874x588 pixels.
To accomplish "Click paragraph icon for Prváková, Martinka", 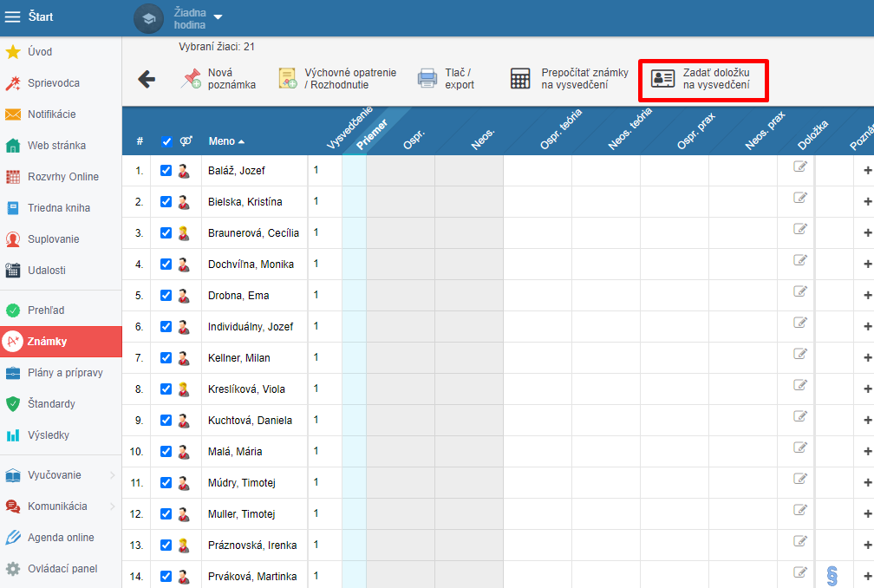I will [832, 577].
